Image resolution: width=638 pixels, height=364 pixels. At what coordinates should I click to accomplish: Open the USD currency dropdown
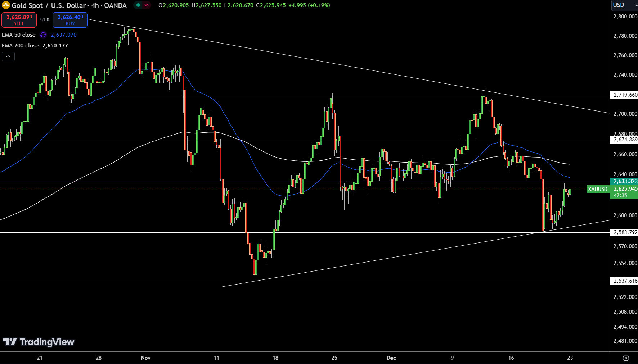(624, 5)
